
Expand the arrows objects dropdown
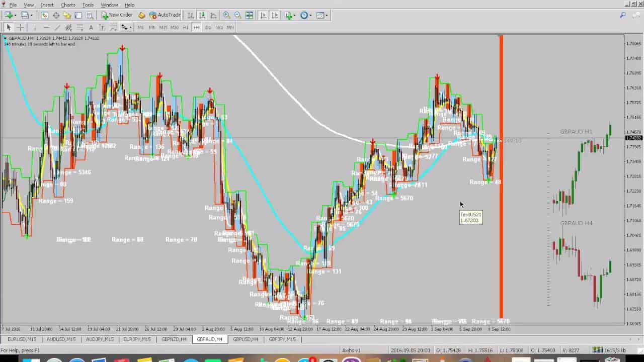coord(130,27)
